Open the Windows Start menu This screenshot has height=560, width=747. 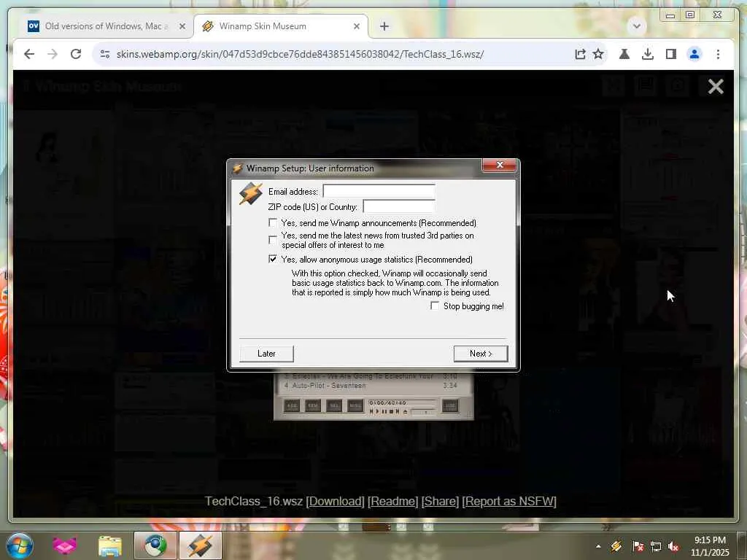(x=20, y=545)
